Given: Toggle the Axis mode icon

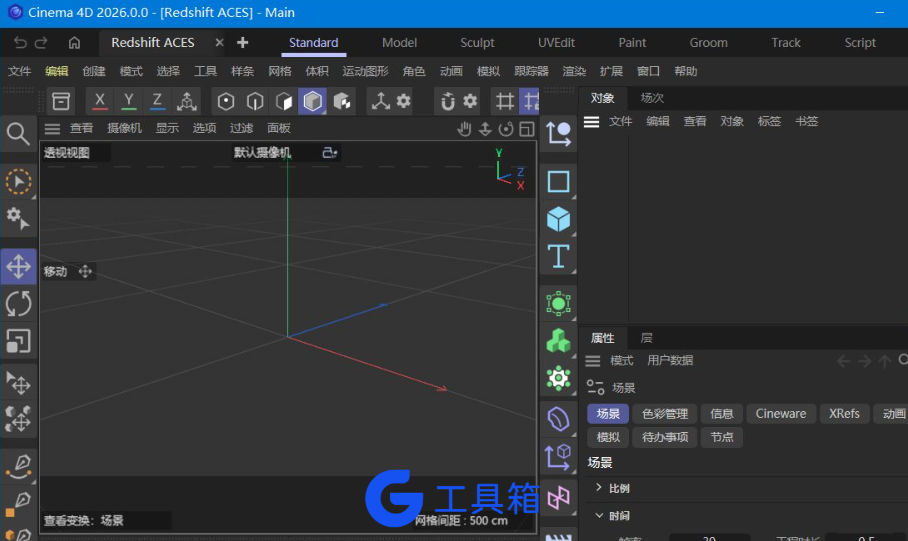Looking at the screenshot, I should click(x=380, y=101).
